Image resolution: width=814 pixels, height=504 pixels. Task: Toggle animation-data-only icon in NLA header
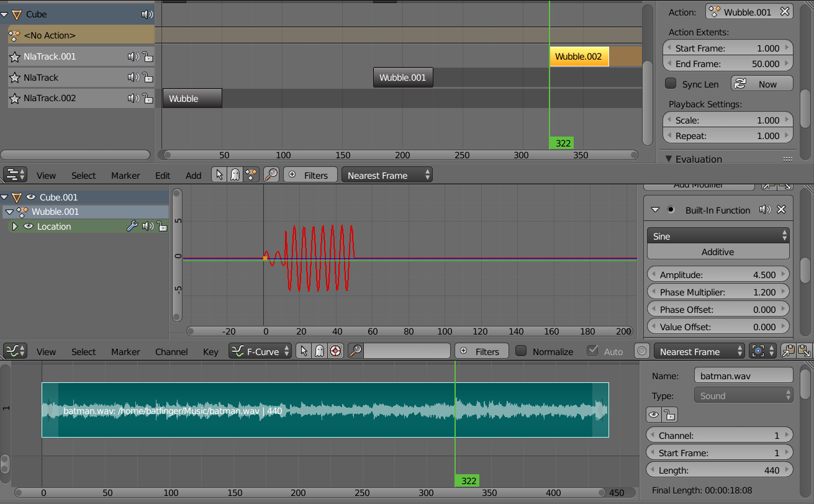[251, 175]
